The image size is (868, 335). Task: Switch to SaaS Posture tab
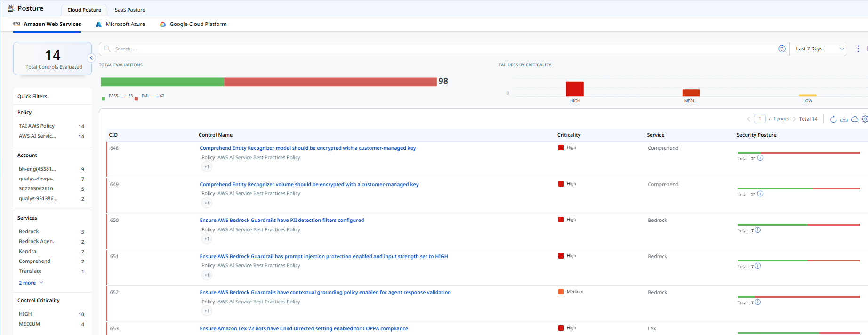point(130,10)
